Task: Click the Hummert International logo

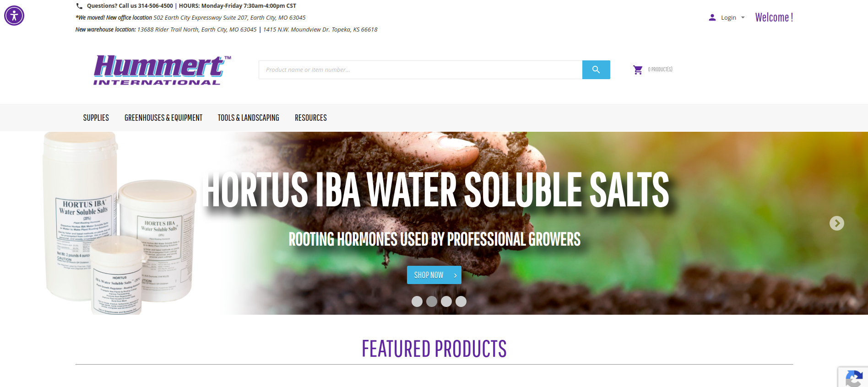Action: (x=163, y=70)
